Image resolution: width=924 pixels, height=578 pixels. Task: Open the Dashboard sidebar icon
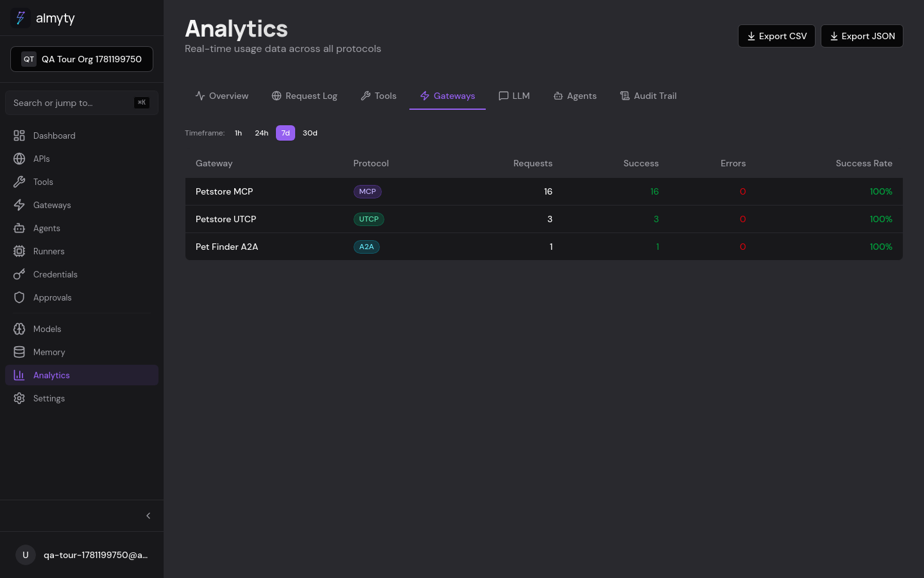tap(19, 136)
